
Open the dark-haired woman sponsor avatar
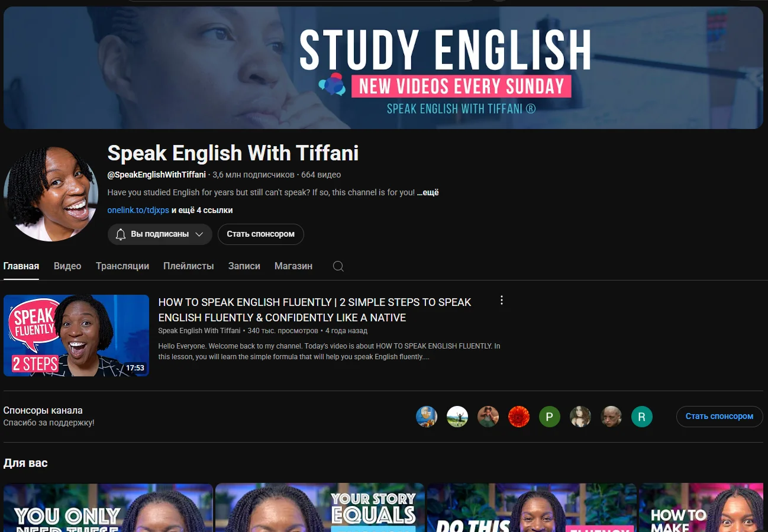coord(580,417)
